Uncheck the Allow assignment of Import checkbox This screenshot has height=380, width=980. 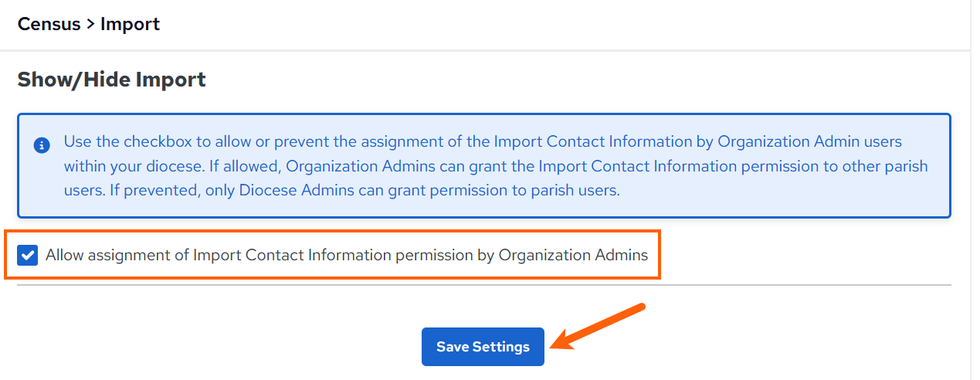(x=28, y=255)
